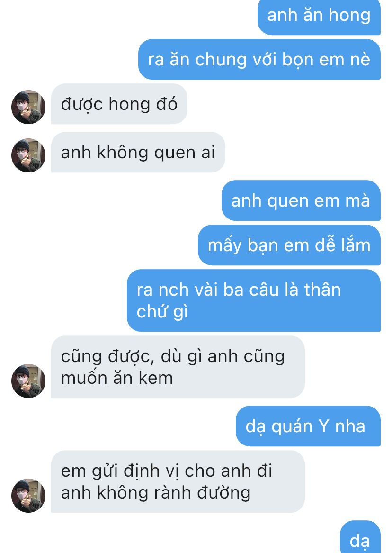Tap the avatar beside 'được hong đó'
This screenshot has height=553, width=392.
tap(28, 107)
